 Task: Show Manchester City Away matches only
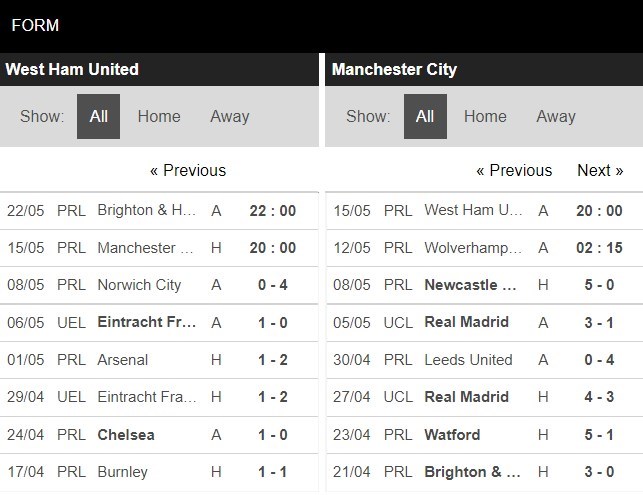pyautogui.click(x=556, y=117)
